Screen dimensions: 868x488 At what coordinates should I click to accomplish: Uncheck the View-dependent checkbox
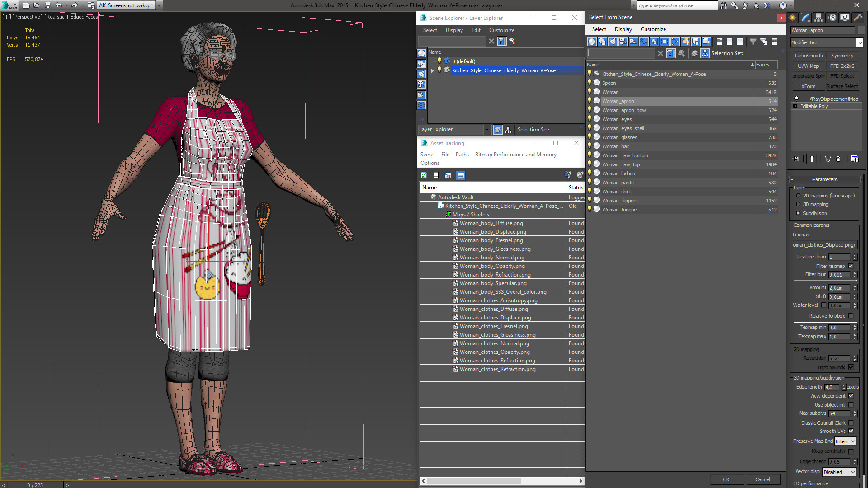[x=851, y=396]
